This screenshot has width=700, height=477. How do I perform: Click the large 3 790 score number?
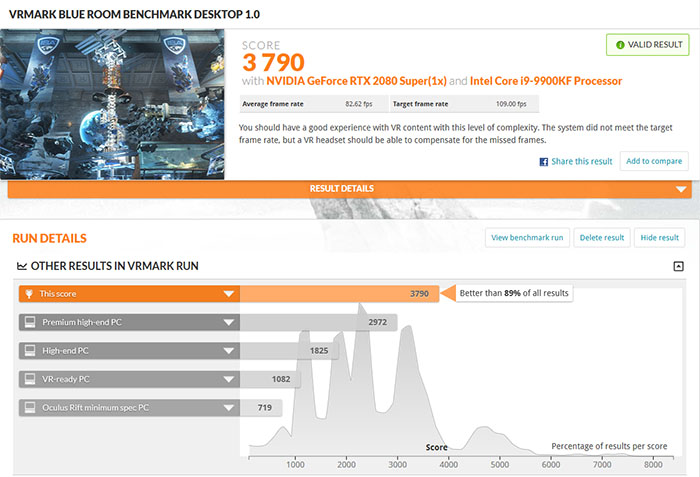(273, 63)
